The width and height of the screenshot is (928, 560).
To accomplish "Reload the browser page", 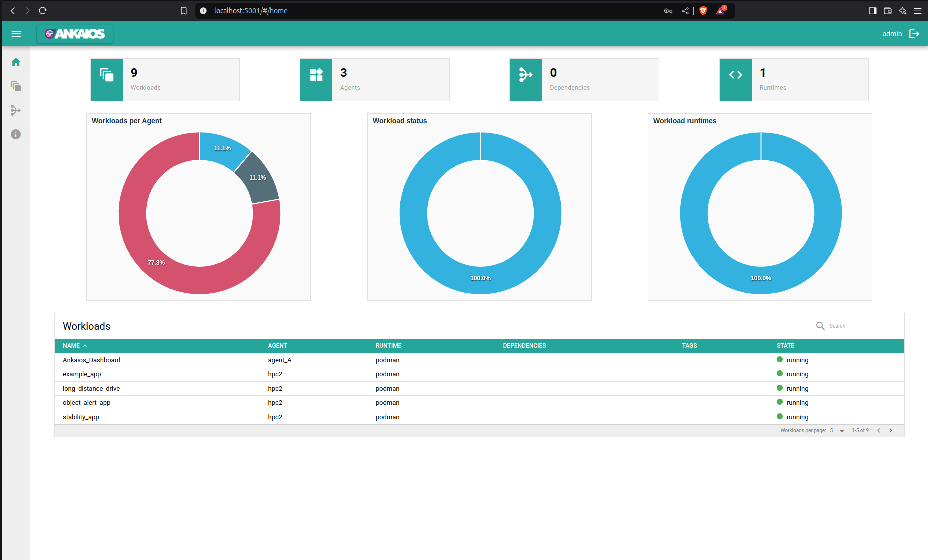I will 43,11.
